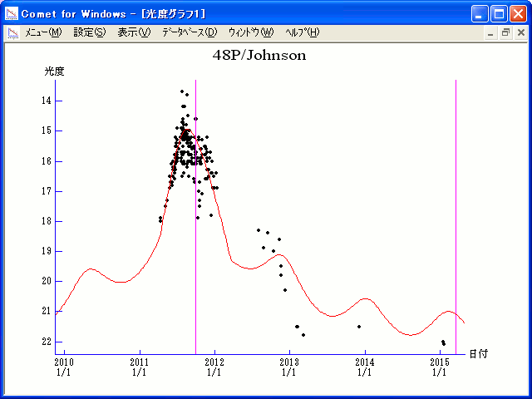Restore down the inner graph child window

pyautogui.click(x=505, y=32)
